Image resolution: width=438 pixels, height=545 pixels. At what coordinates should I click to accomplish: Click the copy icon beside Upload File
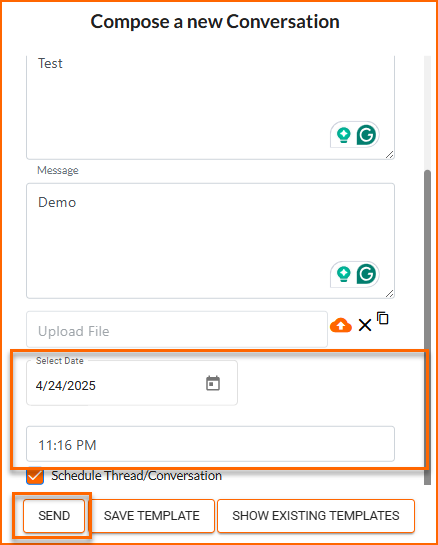point(383,318)
